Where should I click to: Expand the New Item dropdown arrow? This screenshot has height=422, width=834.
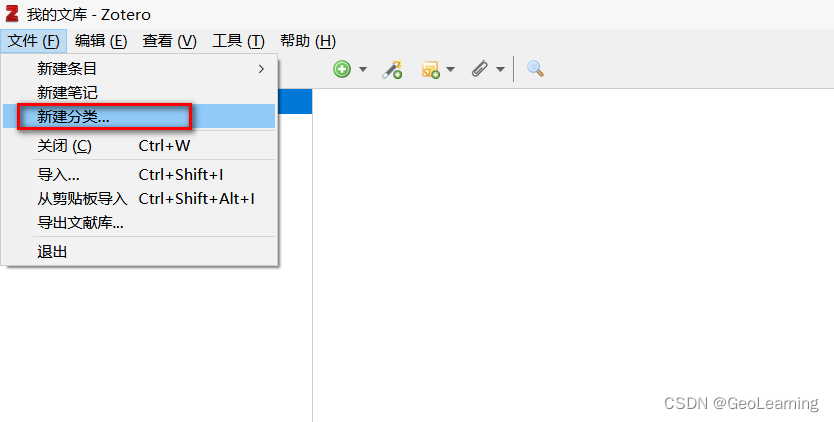[x=363, y=69]
